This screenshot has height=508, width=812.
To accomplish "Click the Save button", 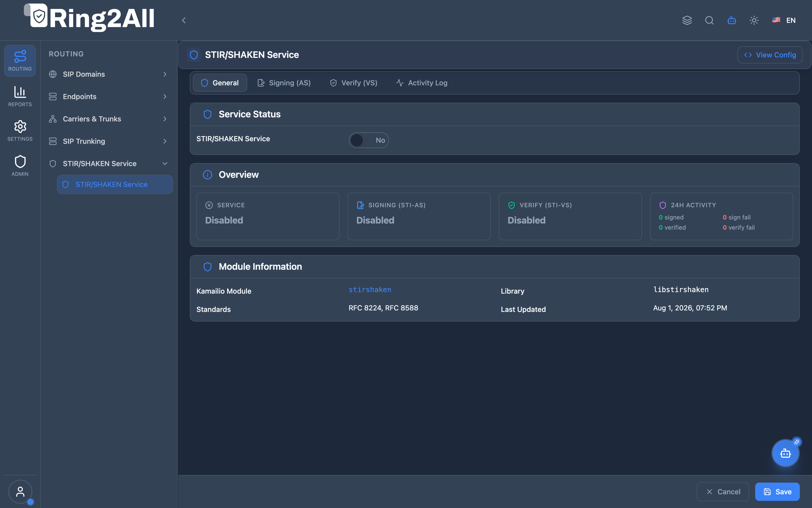I will pyautogui.click(x=777, y=491).
